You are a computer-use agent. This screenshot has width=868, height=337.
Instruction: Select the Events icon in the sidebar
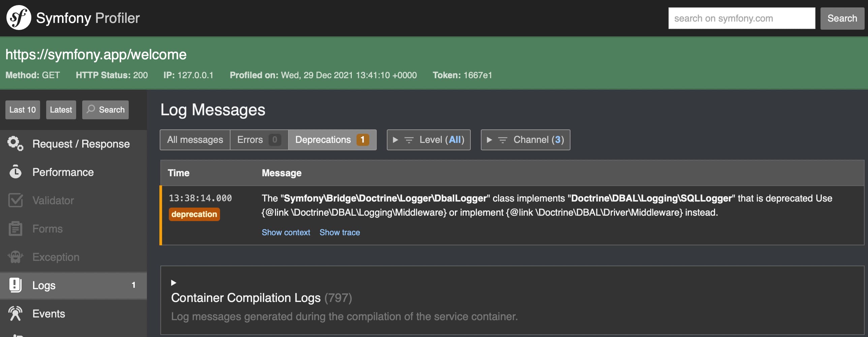pos(15,313)
